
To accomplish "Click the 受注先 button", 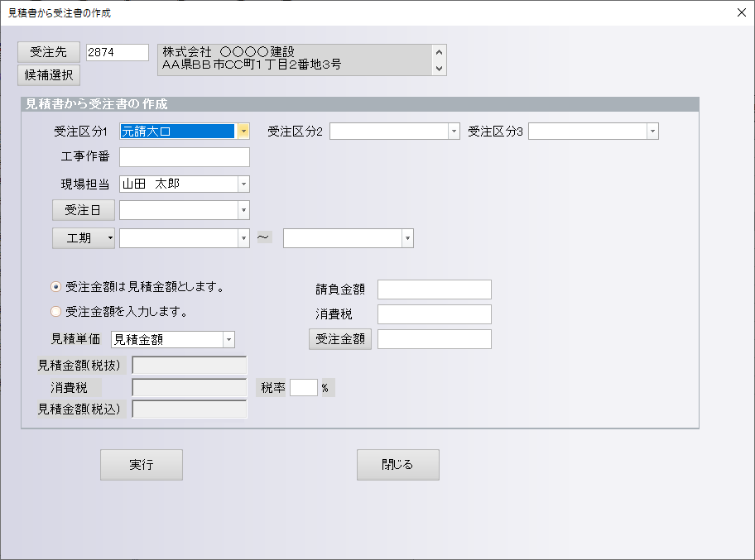I will click(x=49, y=52).
